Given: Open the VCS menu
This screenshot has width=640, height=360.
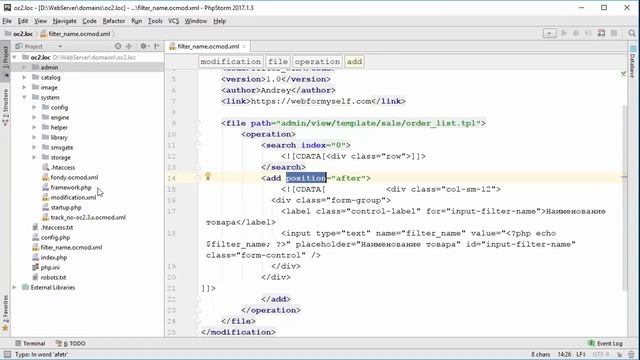Looking at the screenshot, I should (173, 21).
